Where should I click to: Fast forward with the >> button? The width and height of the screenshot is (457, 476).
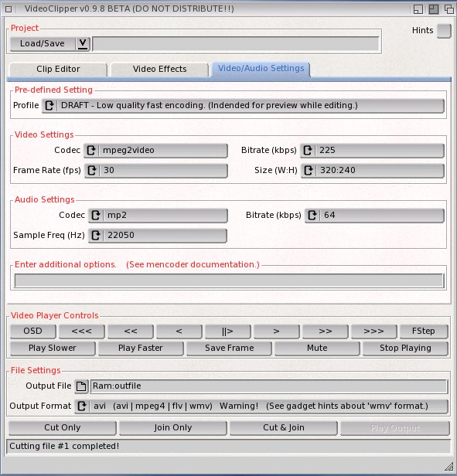click(325, 331)
